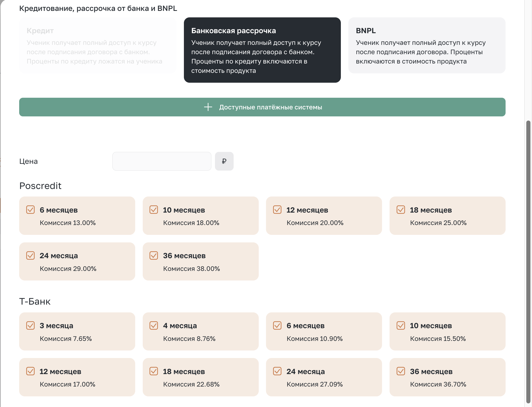Uncheck Poscredit 6 месяцев checkbox
Viewport: 532px width, 407px height.
click(31, 210)
